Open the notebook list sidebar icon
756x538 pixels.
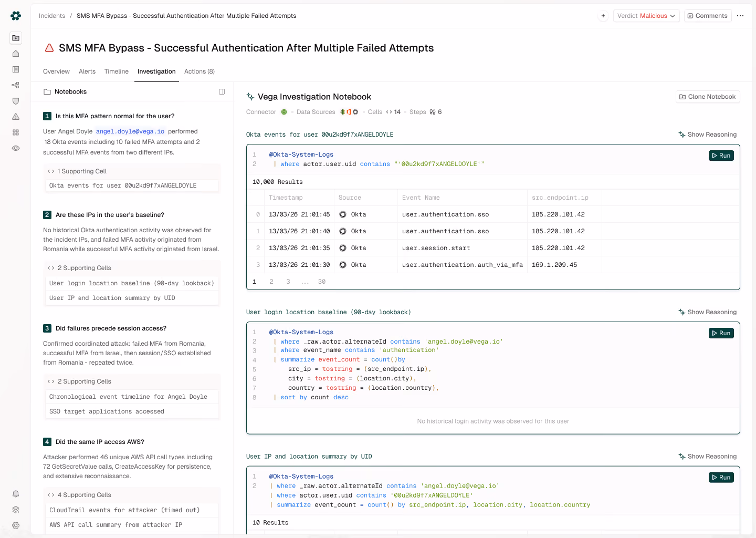tap(16, 69)
